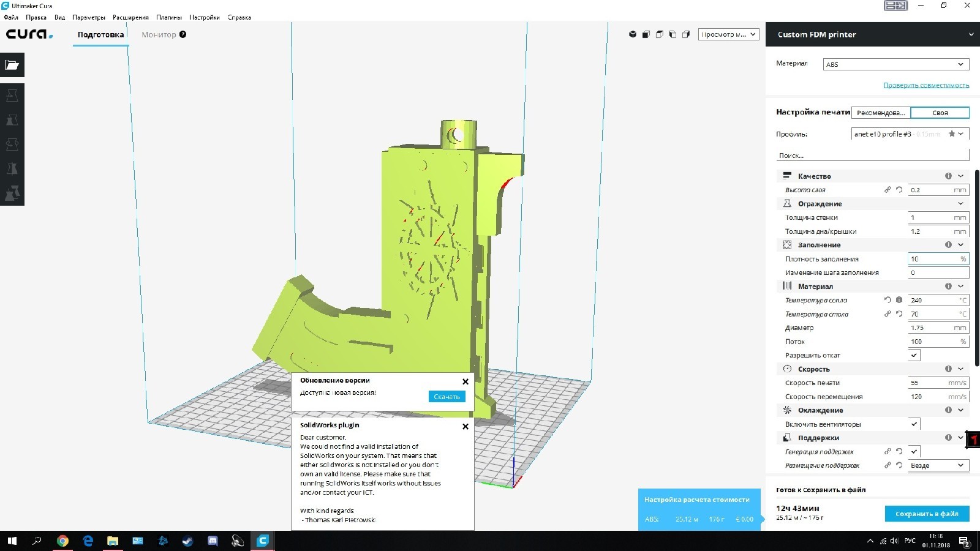Reset Температура стола with revert arrow

(x=899, y=314)
